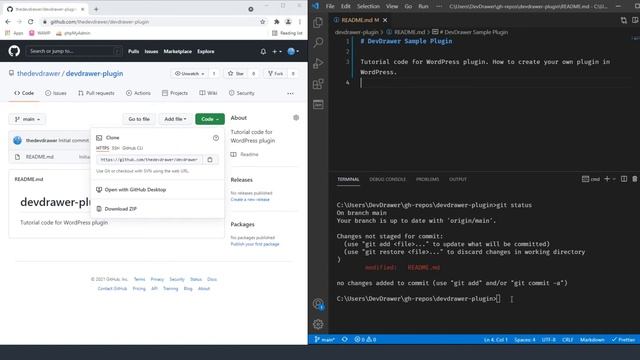This screenshot has width=640, height=360.
Task: Open the Issues tab of the repository
Action: (56, 93)
